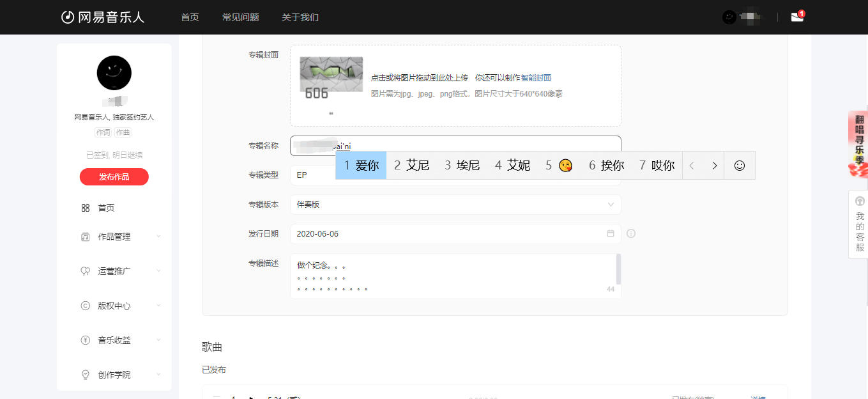Click the NetEase Musician logo
868x399 pixels.
point(103,17)
